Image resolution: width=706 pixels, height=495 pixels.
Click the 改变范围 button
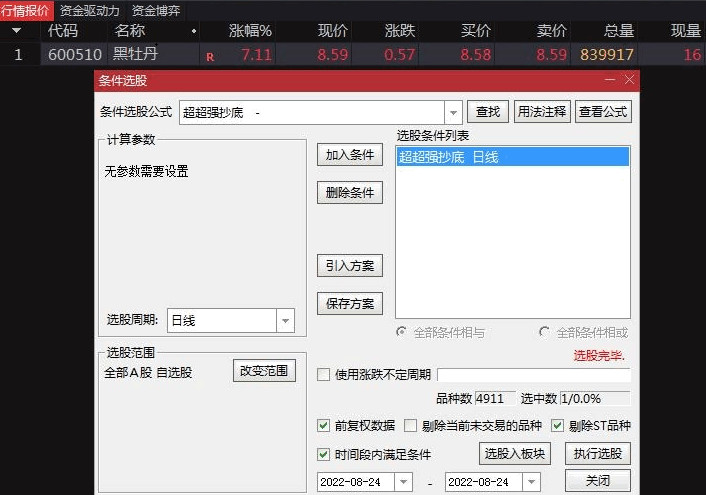264,370
